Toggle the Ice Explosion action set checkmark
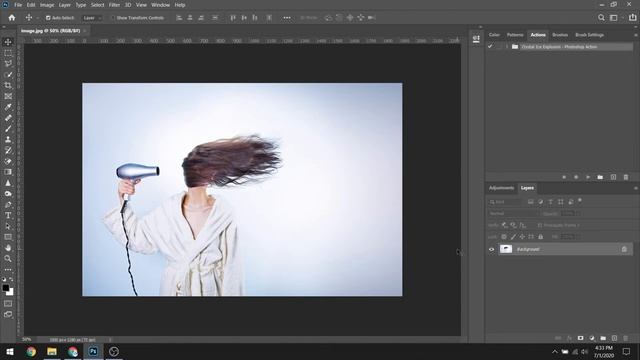 (490, 47)
